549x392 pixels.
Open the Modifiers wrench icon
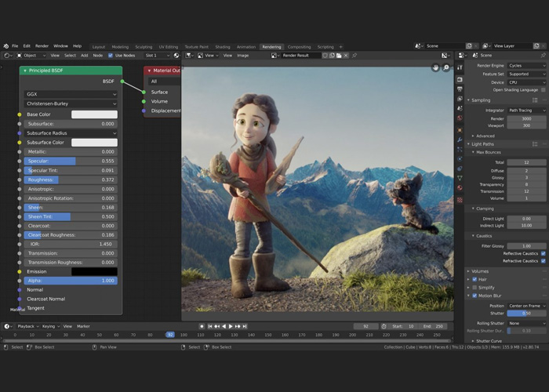pos(460,140)
